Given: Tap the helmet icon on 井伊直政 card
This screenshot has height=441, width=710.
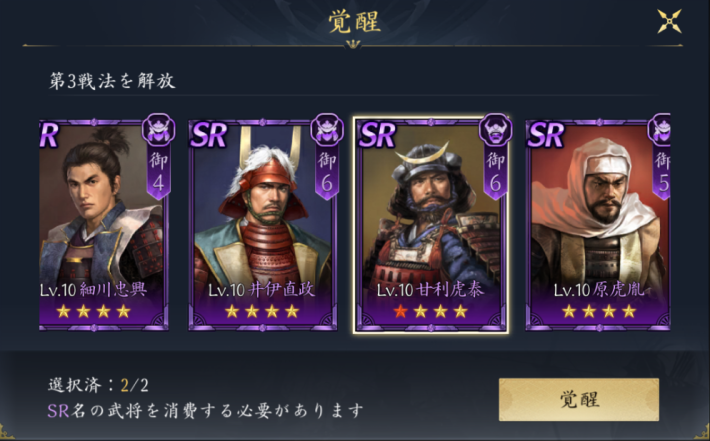Looking at the screenshot, I should click(x=327, y=130).
